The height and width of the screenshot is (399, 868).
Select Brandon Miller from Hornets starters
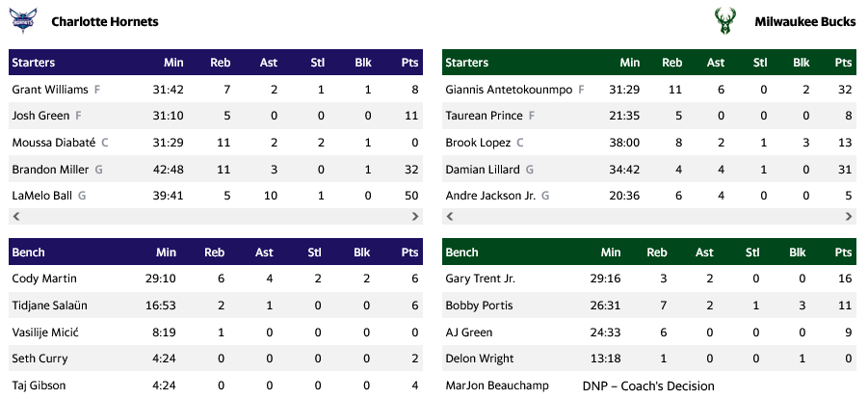(x=50, y=170)
